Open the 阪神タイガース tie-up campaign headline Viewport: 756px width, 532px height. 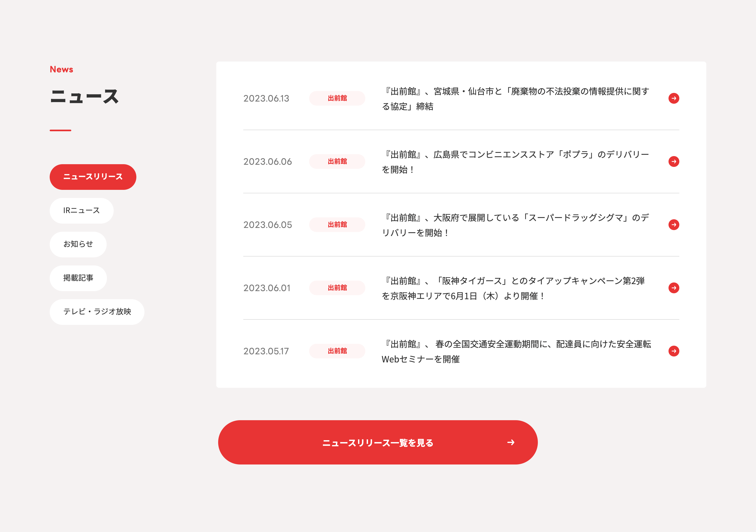[x=514, y=289]
